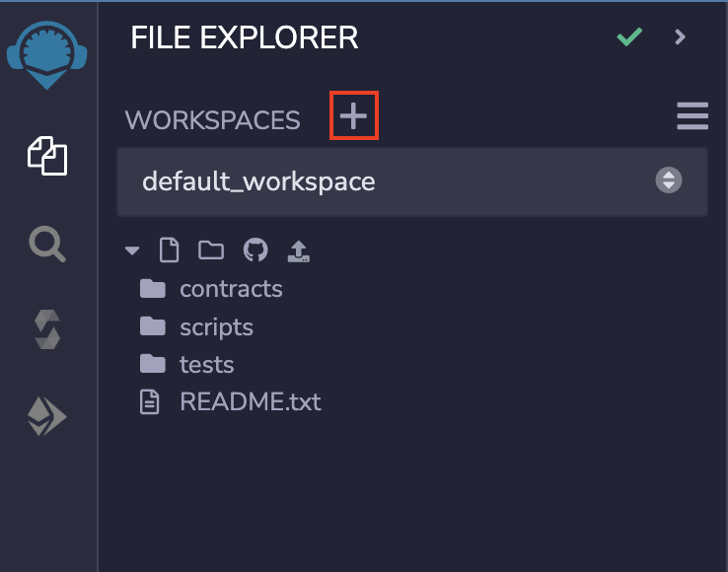Create a new file with the file icon
This screenshot has width=728, height=572.
click(170, 250)
